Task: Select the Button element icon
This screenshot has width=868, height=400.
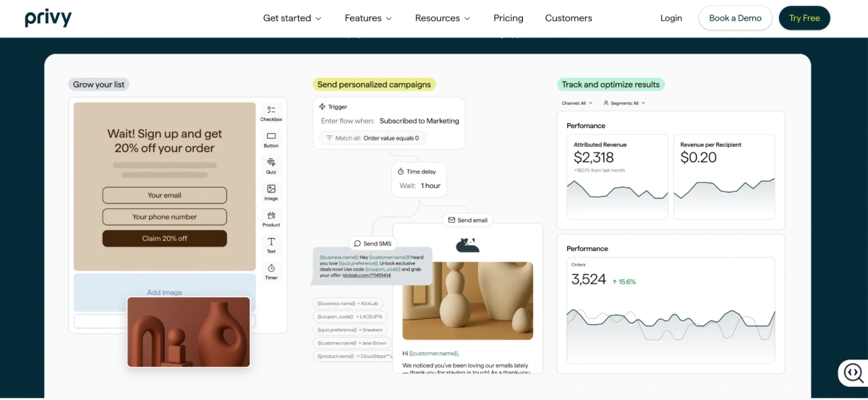Action: click(271, 136)
